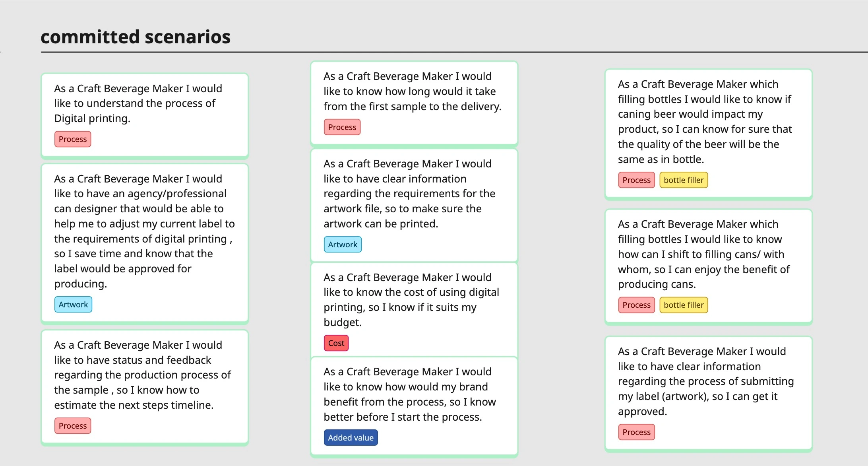Click bottle filler tag on caning beer card
868x466 pixels.
click(x=684, y=180)
